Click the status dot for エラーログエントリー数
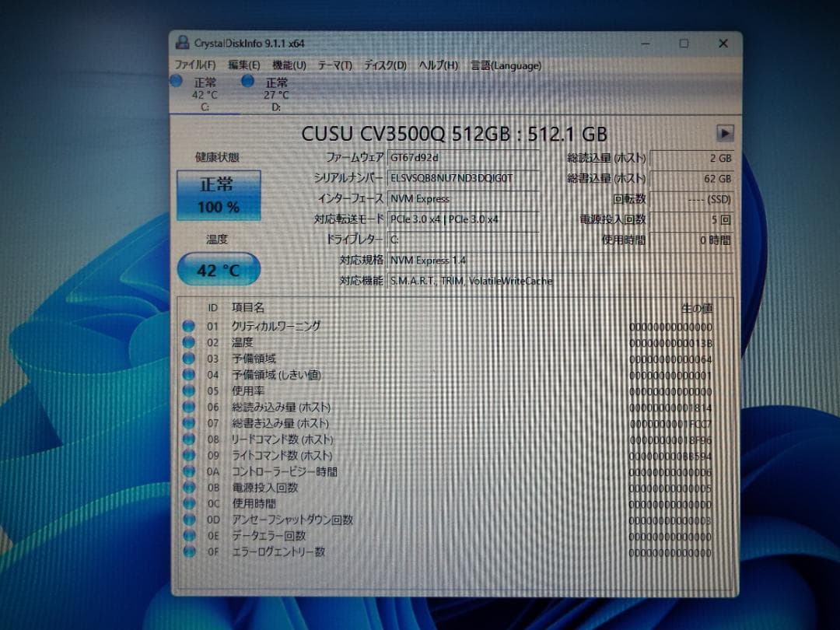The height and width of the screenshot is (630, 840). pyautogui.click(x=189, y=552)
